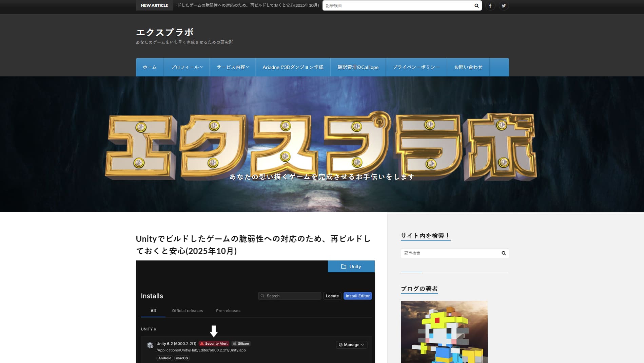Image resolution: width=644 pixels, height=363 pixels.
Task: Click the Apple Silicon icon
Action: click(235, 343)
